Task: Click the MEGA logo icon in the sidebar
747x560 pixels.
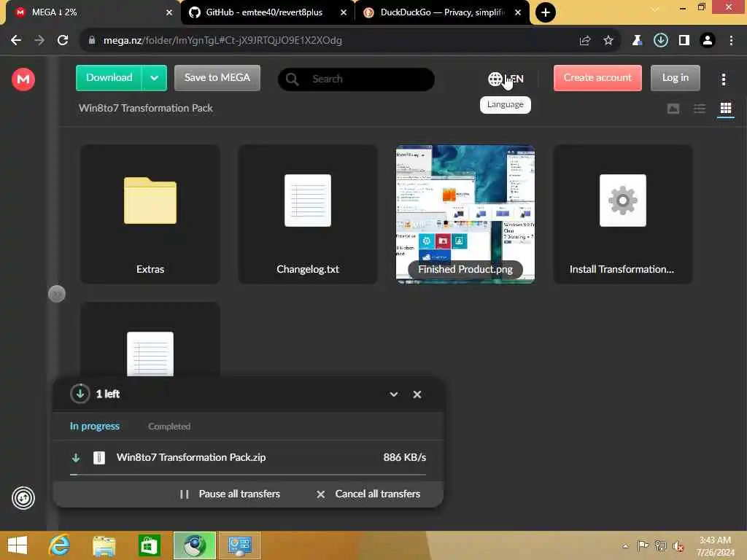Action: [23, 79]
